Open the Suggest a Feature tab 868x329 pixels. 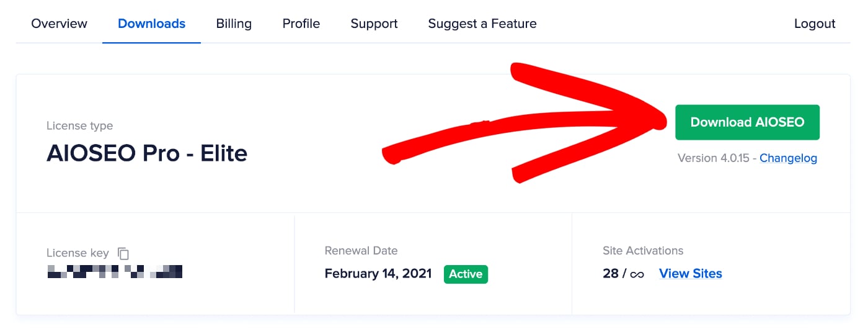(482, 24)
